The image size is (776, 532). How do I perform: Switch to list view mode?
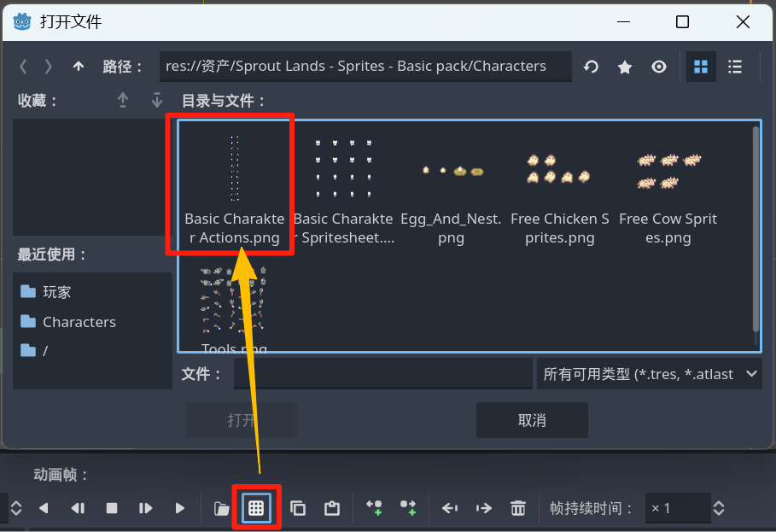pyautogui.click(x=735, y=67)
